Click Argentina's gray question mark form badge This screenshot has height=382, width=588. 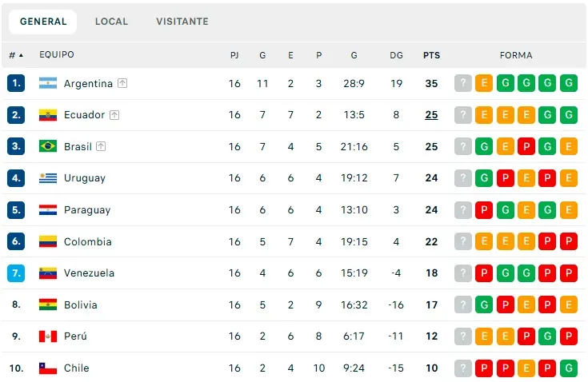[x=463, y=83]
